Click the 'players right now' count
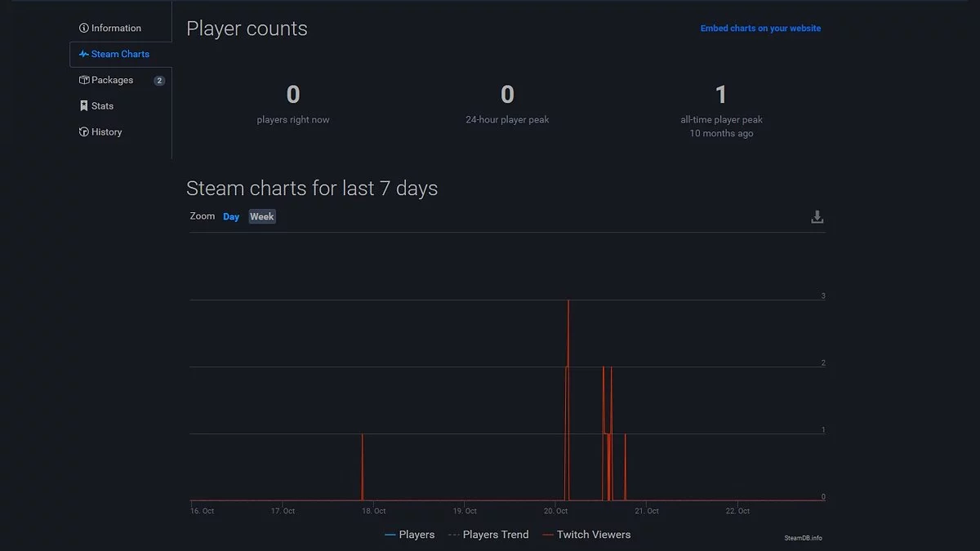The height and width of the screenshot is (551, 980). [293, 95]
